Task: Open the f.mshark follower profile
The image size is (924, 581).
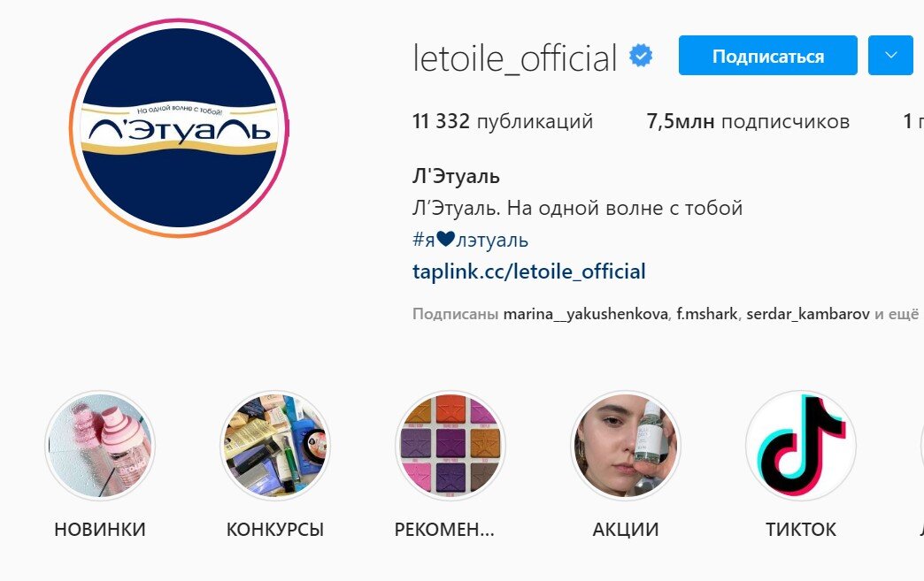Action: click(706, 314)
